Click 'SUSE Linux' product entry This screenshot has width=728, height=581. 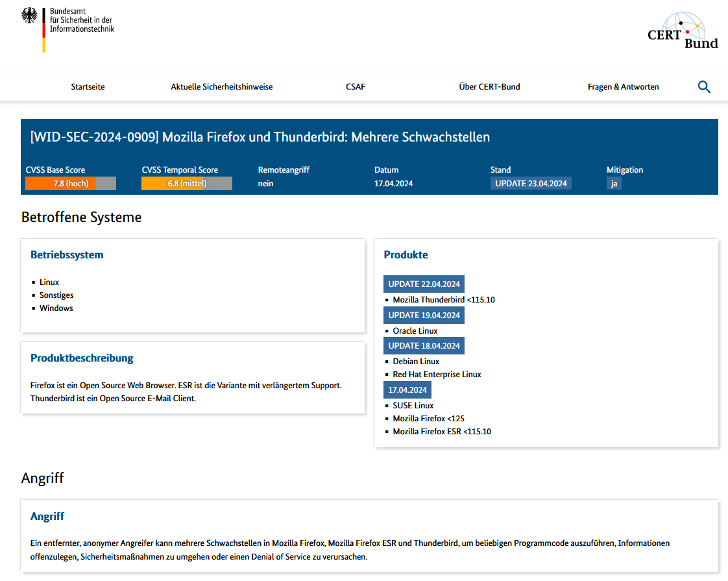[413, 406]
